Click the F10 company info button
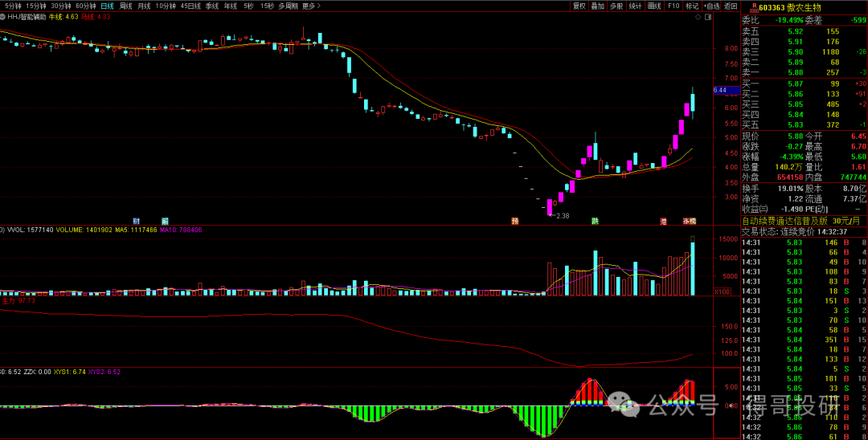The image size is (868, 440). pos(674,6)
